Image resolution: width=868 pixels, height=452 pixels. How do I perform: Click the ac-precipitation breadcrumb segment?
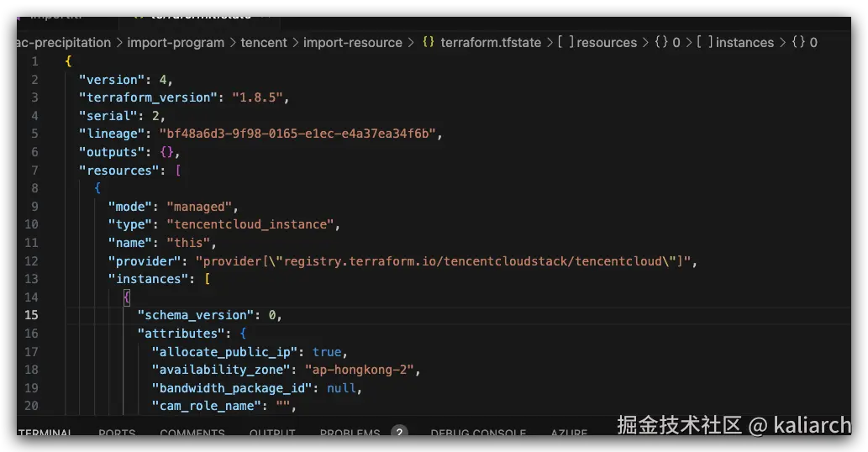(x=64, y=43)
